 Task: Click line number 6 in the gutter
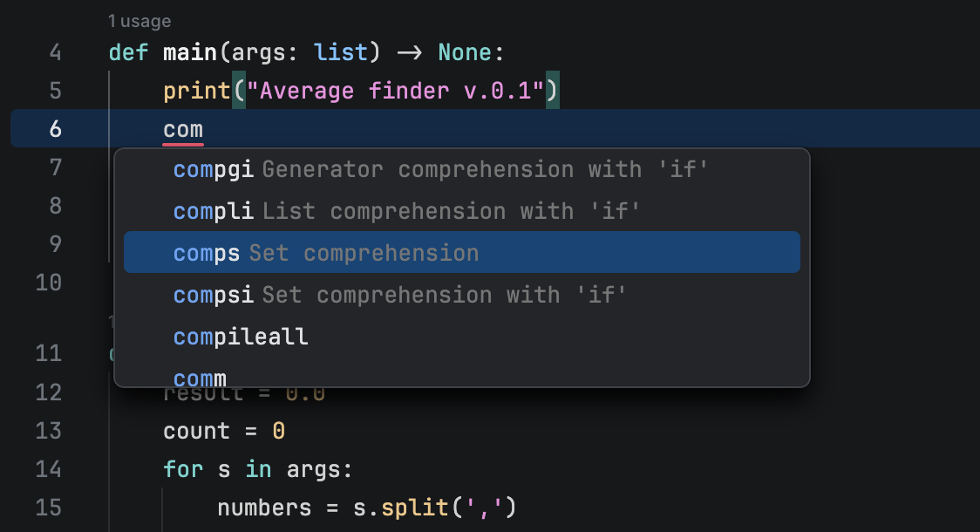[x=55, y=128]
